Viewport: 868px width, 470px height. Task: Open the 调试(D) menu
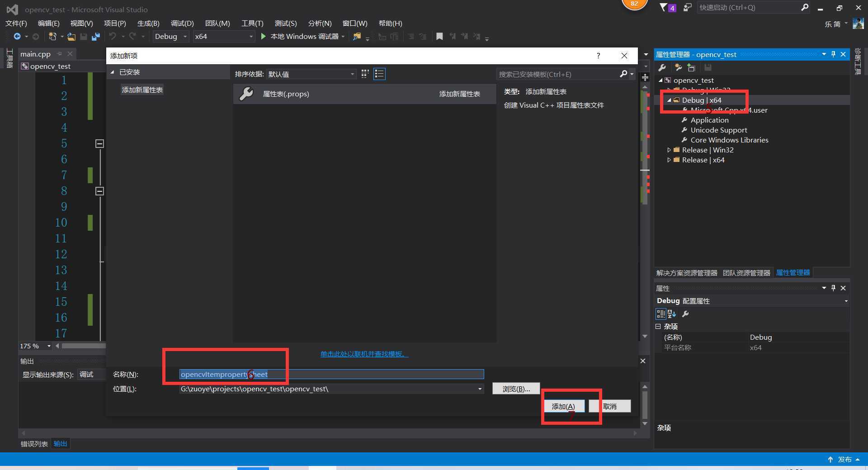pyautogui.click(x=182, y=23)
